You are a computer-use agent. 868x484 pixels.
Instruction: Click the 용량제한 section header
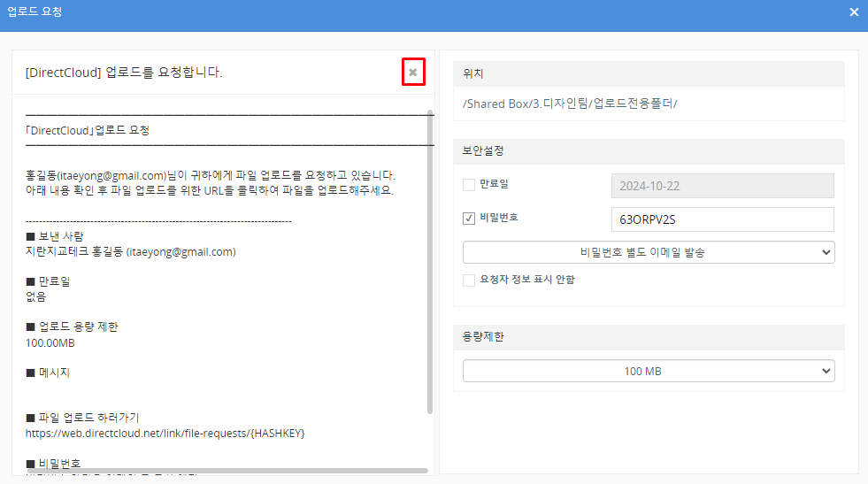649,337
